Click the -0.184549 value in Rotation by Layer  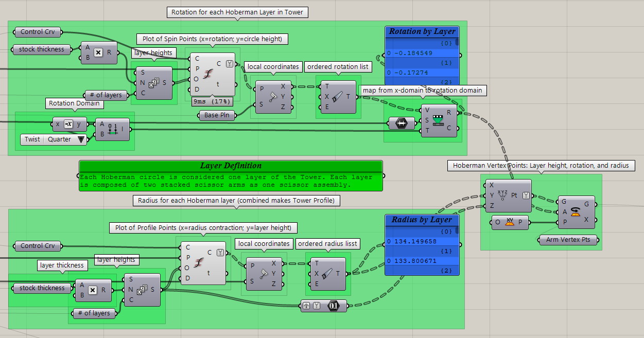coord(413,53)
